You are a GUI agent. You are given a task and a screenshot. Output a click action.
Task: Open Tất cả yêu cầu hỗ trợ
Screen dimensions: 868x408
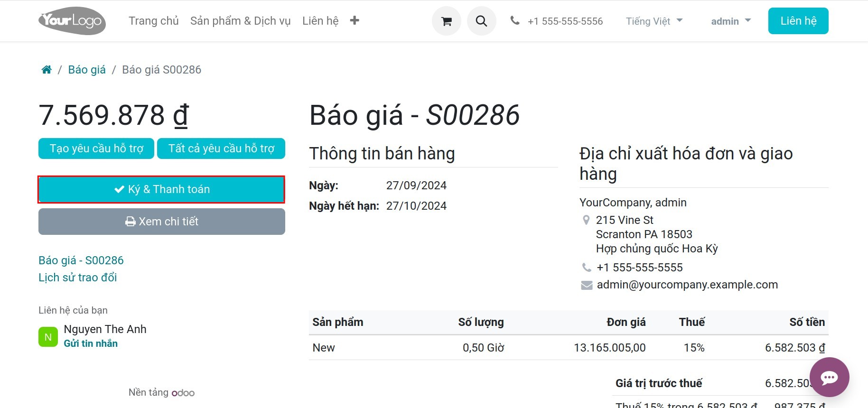click(221, 148)
